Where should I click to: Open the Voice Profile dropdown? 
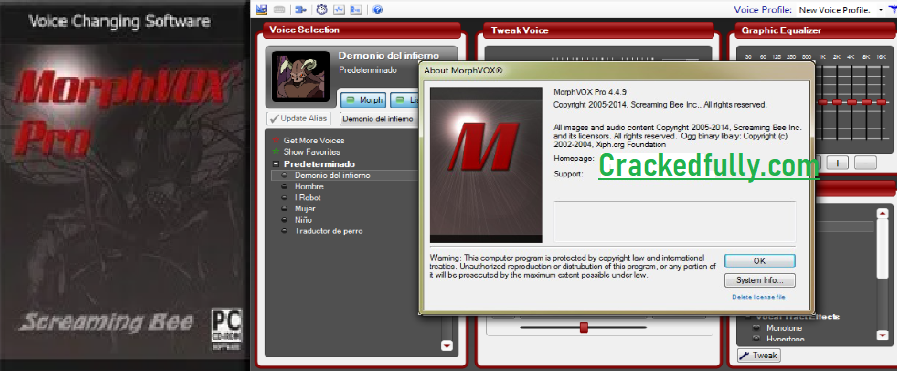pyautogui.click(x=881, y=10)
